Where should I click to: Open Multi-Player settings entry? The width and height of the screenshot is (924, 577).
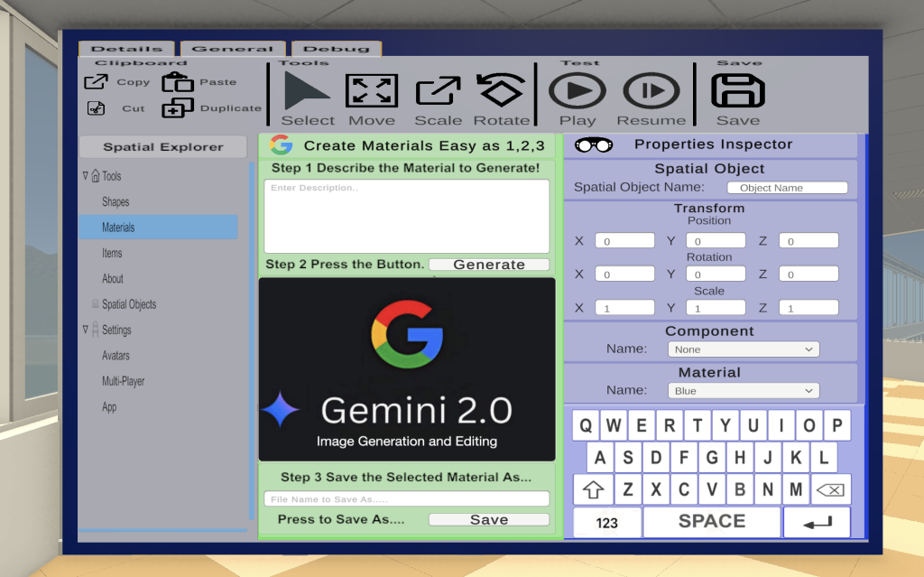tap(123, 381)
